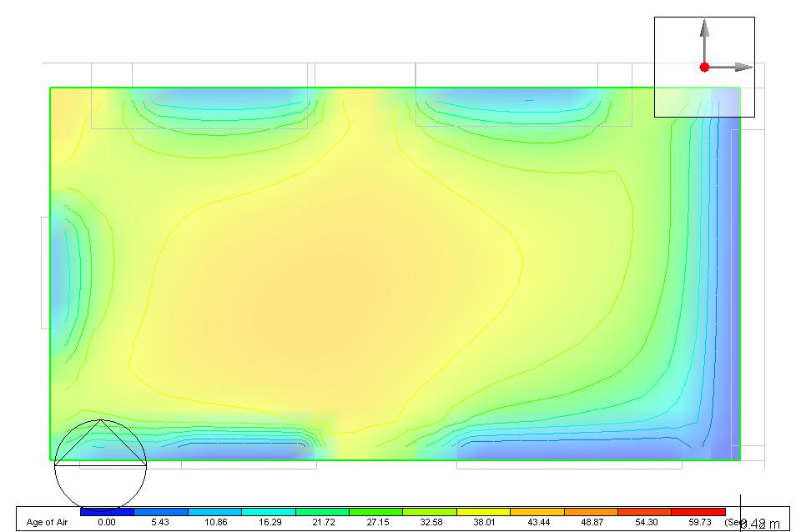806x532 pixels.
Task: Click the yellow legend swatch above 38.01
Action: [x=483, y=512]
